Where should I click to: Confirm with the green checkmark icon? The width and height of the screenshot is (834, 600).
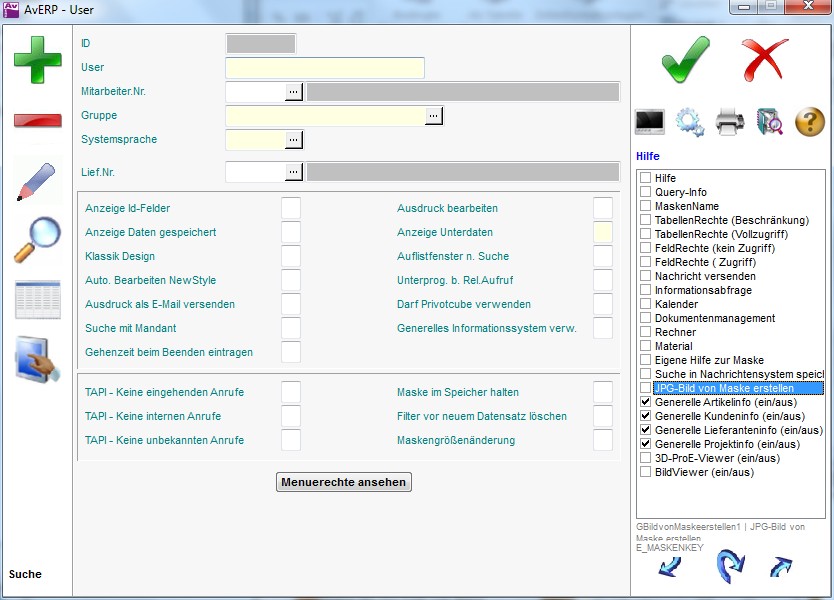pos(686,60)
